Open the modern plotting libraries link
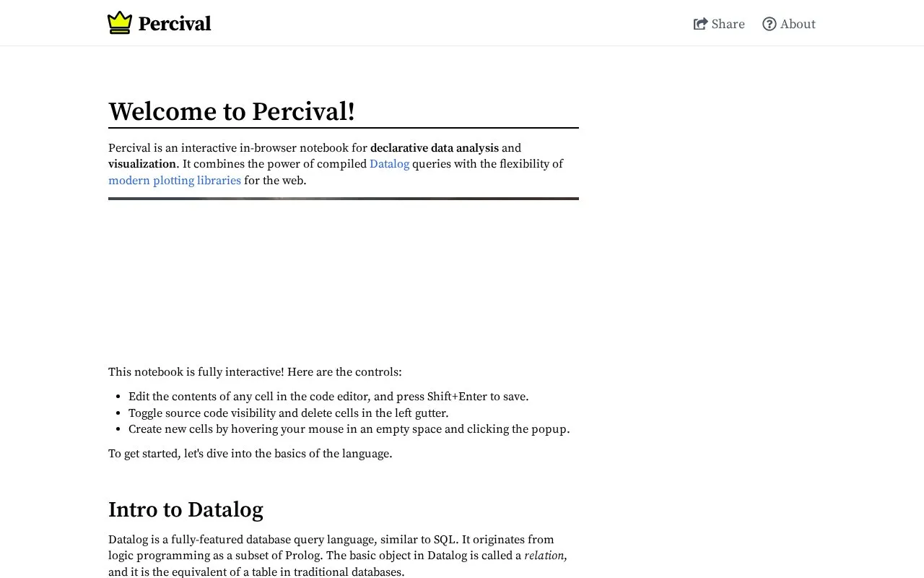924x578 pixels. tap(175, 181)
